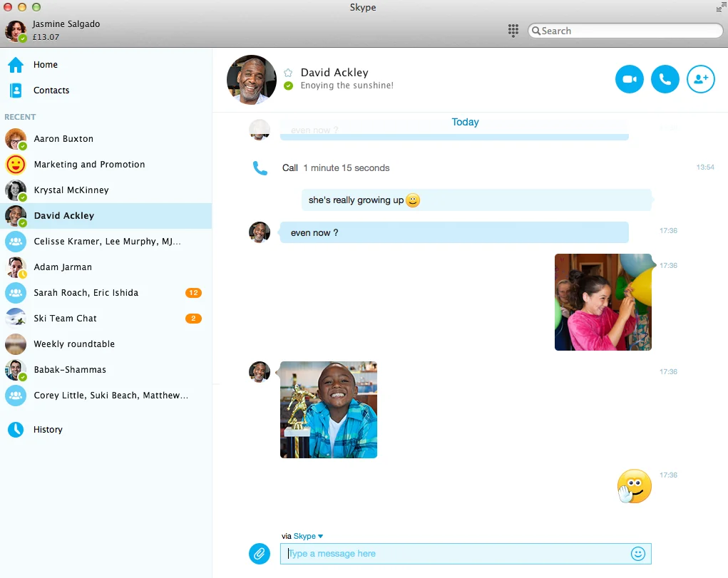The height and width of the screenshot is (578, 728).
Task: Open the dial pad icon
Action: pos(513,31)
